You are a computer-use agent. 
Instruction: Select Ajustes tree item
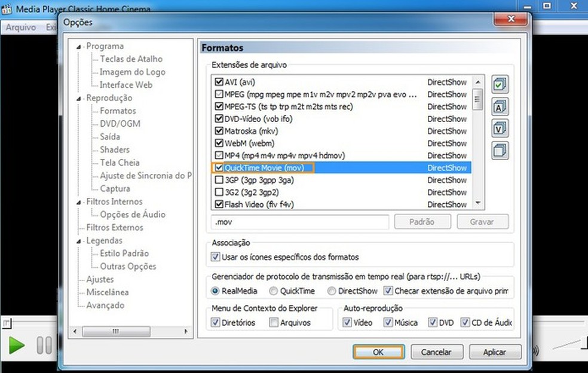pos(100,279)
